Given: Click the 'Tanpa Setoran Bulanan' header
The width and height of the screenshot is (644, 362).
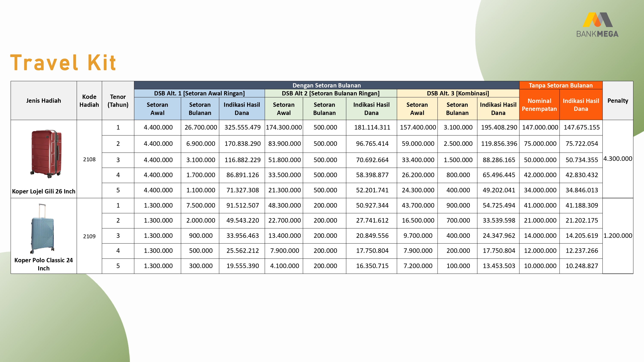Looking at the screenshot, I should (560, 85).
